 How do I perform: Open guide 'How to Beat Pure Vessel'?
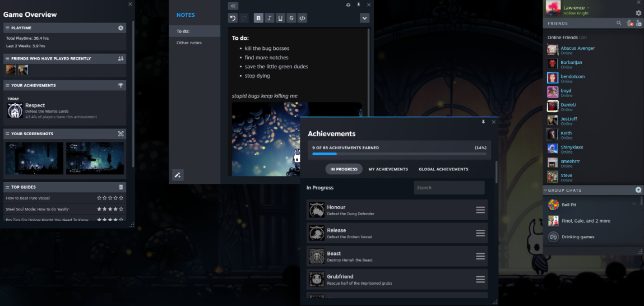tap(65, 198)
